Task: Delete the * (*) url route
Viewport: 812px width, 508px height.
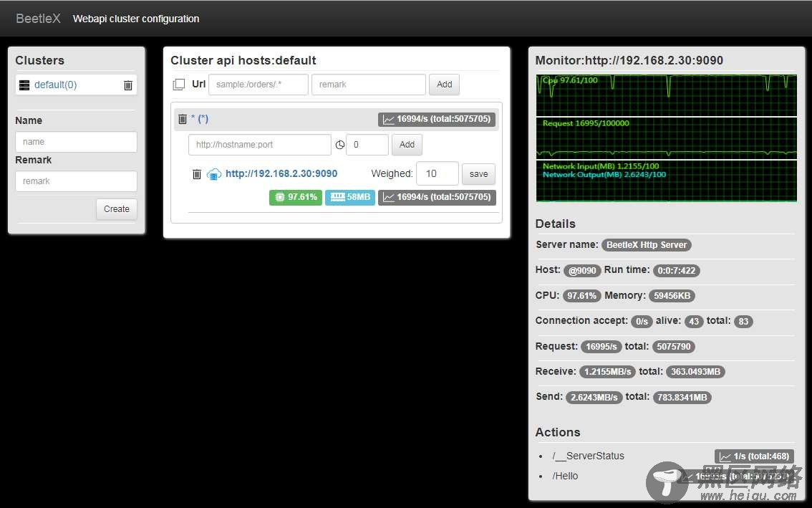Action: (x=183, y=119)
